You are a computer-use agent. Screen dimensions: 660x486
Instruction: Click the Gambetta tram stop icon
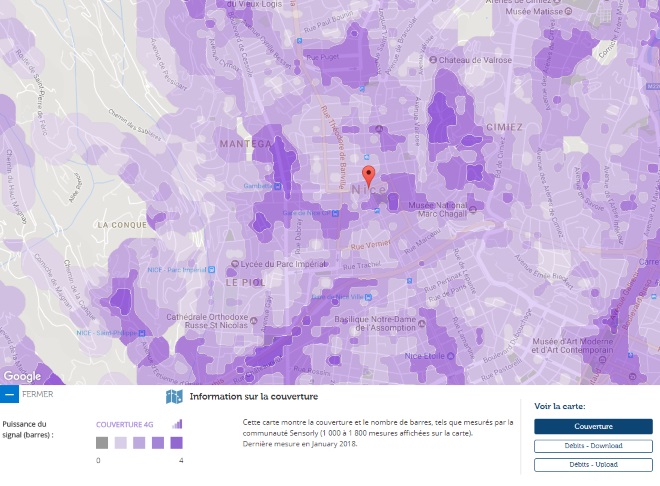pyautogui.click(x=277, y=186)
